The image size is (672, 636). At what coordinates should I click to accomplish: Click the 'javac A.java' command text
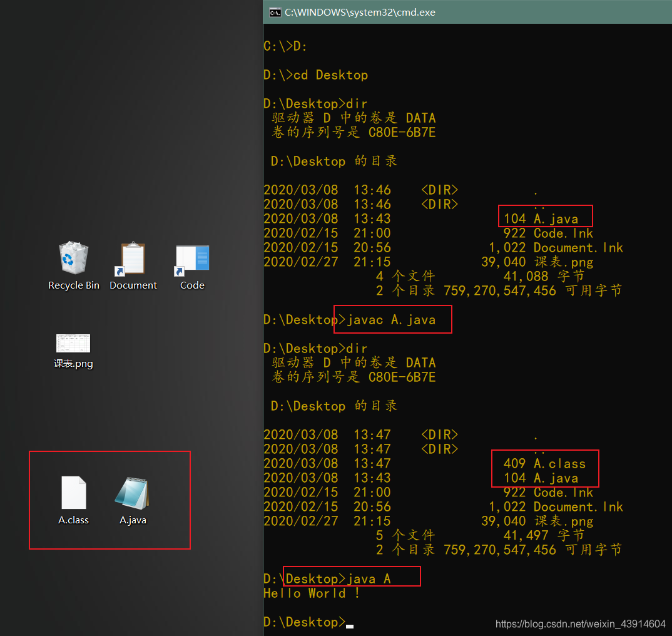click(x=391, y=320)
